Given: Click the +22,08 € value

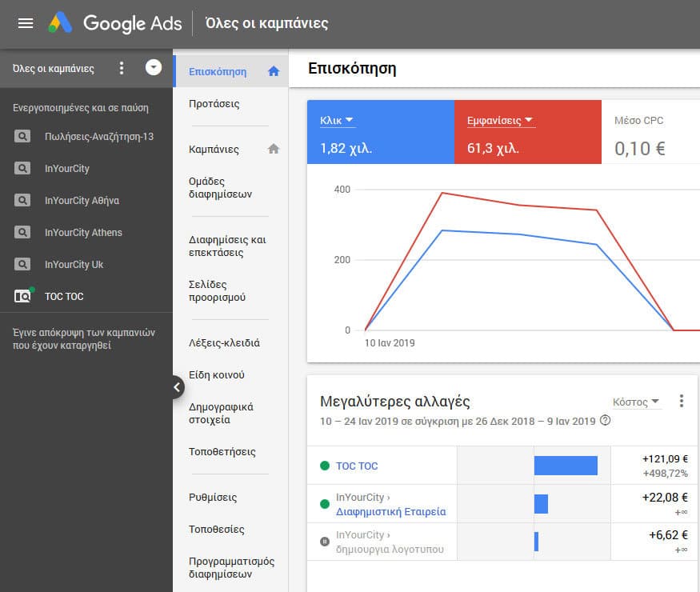Looking at the screenshot, I should tap(665, 497).
